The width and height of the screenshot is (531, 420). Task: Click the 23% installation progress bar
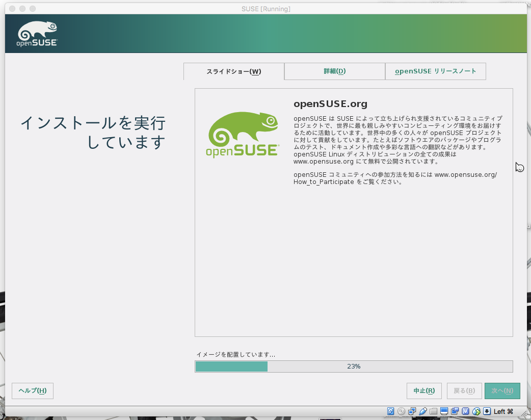pos(354,366)
